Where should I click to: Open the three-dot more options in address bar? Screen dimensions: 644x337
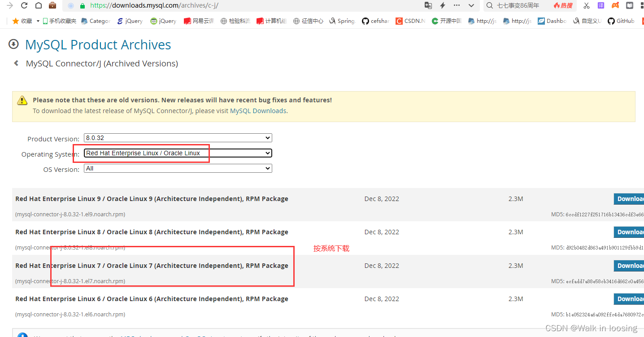[x=457, y=5]
